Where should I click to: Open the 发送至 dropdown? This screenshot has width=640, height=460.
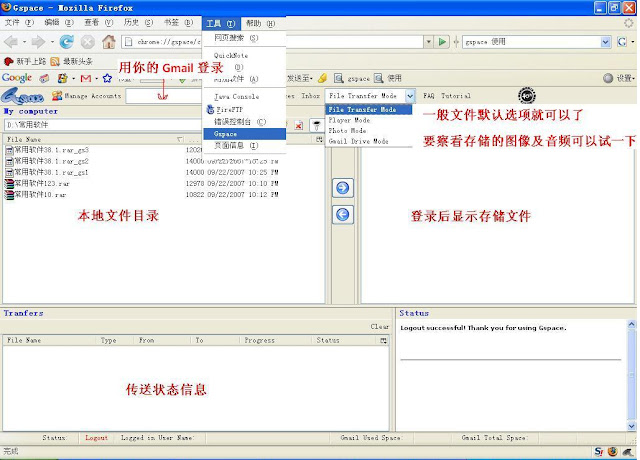(x=300, y=78)
